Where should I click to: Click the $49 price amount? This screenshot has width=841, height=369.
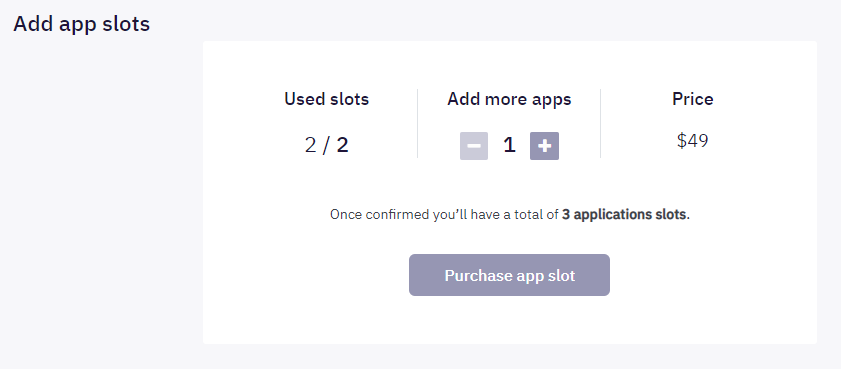click(x=692, y=141)
